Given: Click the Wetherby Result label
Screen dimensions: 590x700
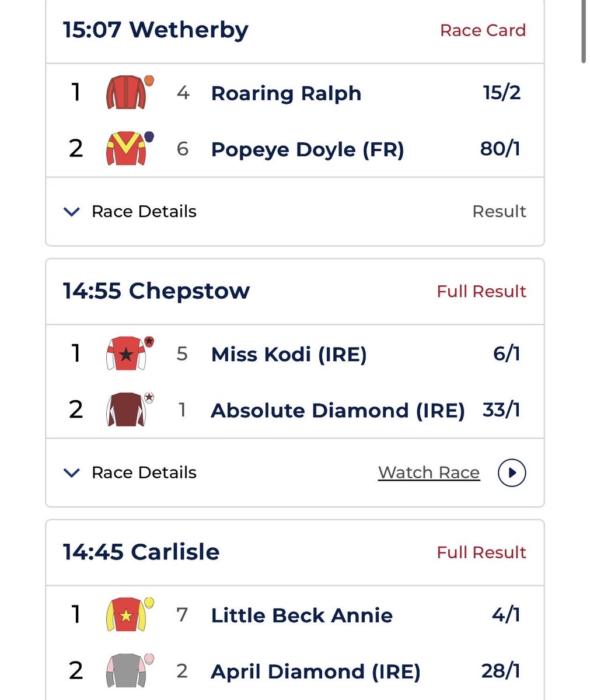Looking at the screenshot, I should point(499,211).
